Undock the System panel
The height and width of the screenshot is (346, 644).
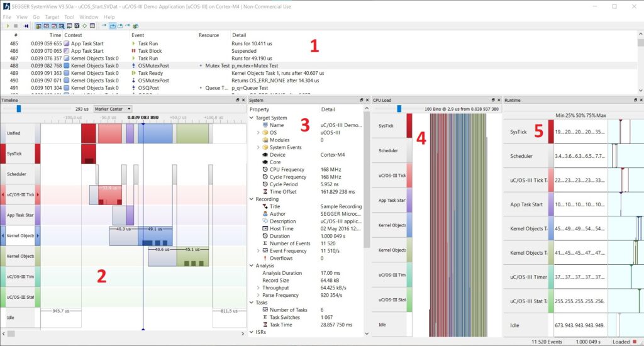tap(362, 100)
